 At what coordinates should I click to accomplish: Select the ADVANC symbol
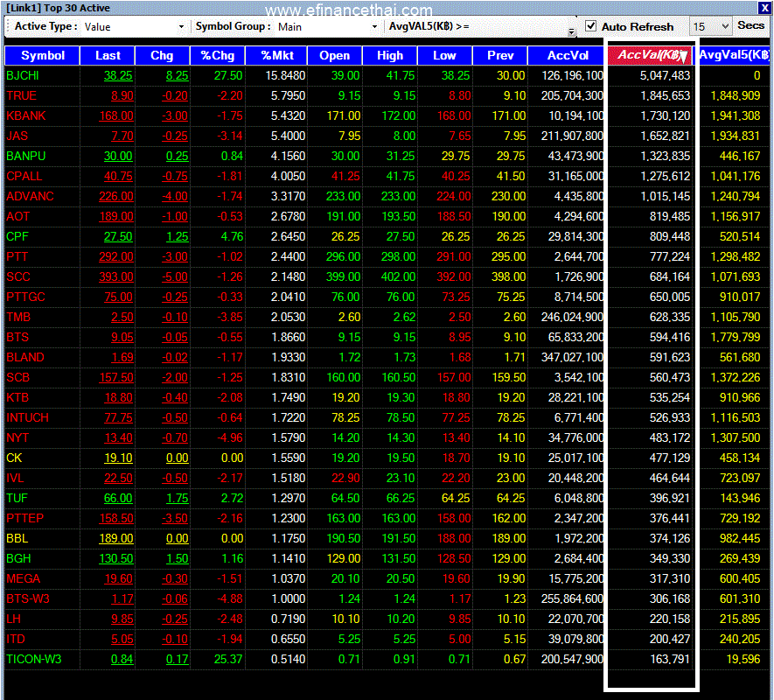30,196
